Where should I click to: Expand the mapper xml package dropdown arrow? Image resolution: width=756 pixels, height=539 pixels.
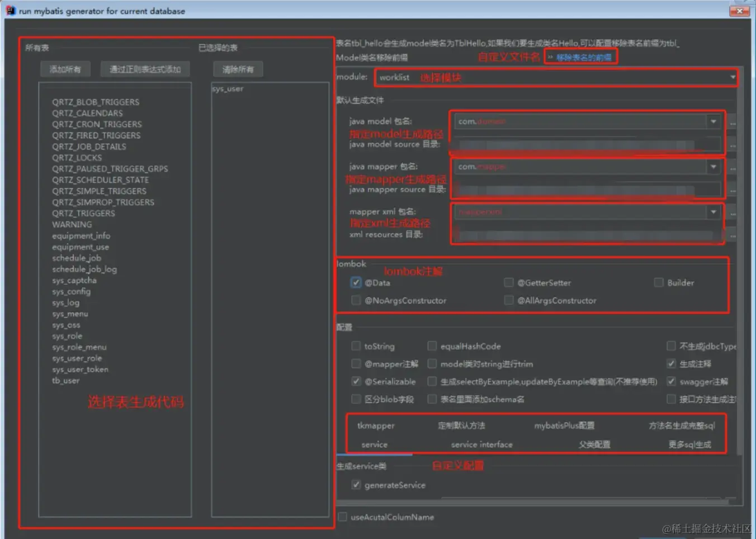(714, 212)
